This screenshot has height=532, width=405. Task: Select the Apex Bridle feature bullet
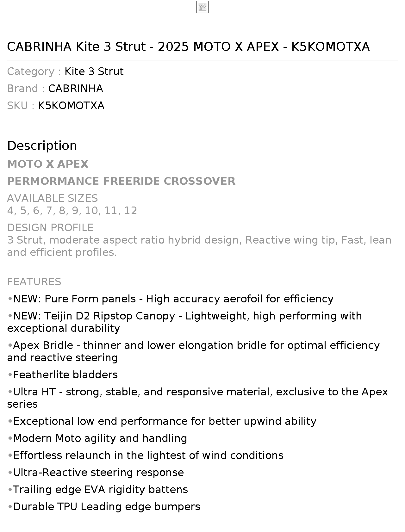[193, 351]
